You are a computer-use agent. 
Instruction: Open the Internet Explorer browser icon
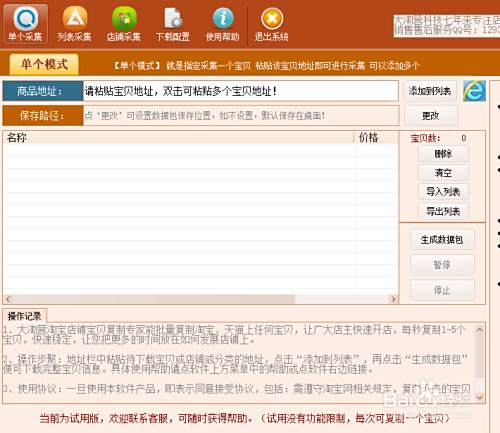point(474,91)
